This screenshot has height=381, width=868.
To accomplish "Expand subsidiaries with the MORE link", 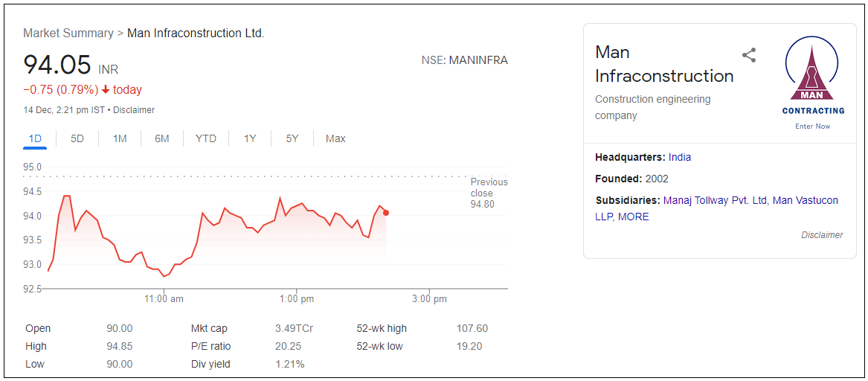I will [633, 217].
